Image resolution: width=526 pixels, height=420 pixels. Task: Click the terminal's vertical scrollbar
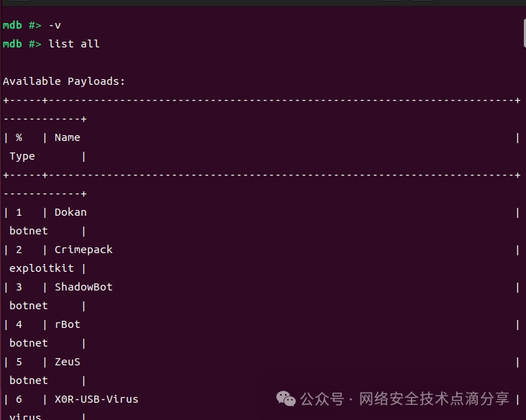click(x=525, y=33)
